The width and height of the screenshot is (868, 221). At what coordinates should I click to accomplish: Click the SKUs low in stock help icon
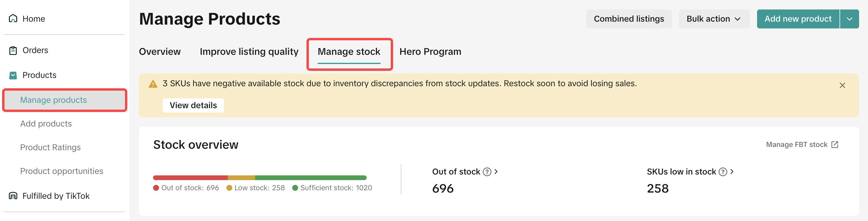(x=723, y=172)
